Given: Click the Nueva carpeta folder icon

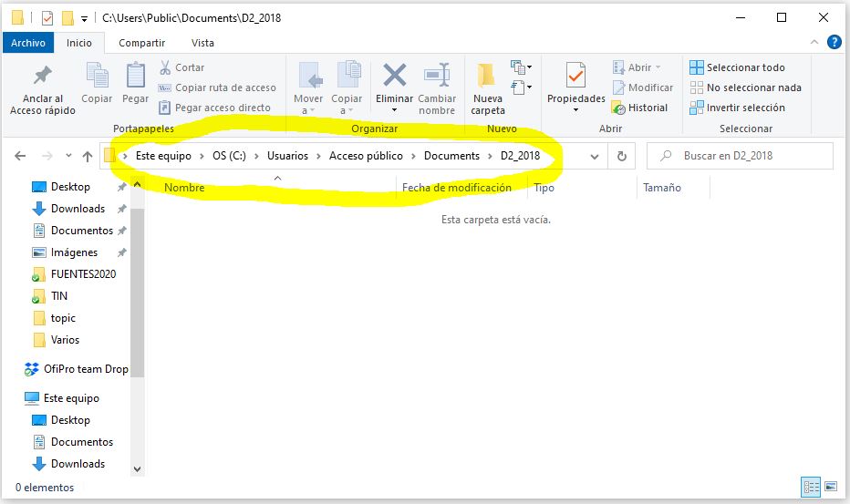Looking at the screenshot, I should click(487, 76).
